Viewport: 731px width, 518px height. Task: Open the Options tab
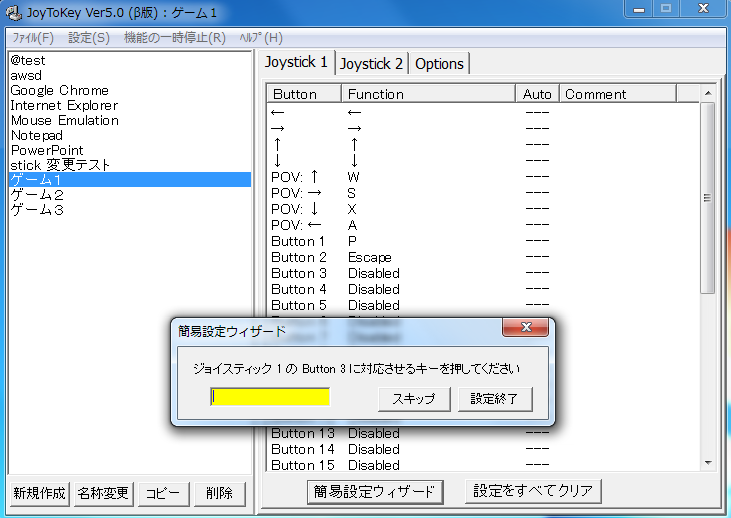[x=439, y=63]
